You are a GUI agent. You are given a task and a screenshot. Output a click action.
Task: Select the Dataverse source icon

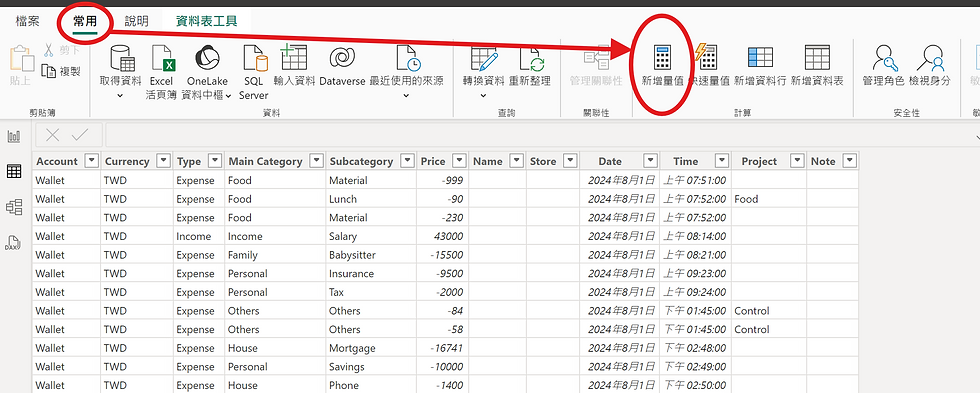click(342, 58)
